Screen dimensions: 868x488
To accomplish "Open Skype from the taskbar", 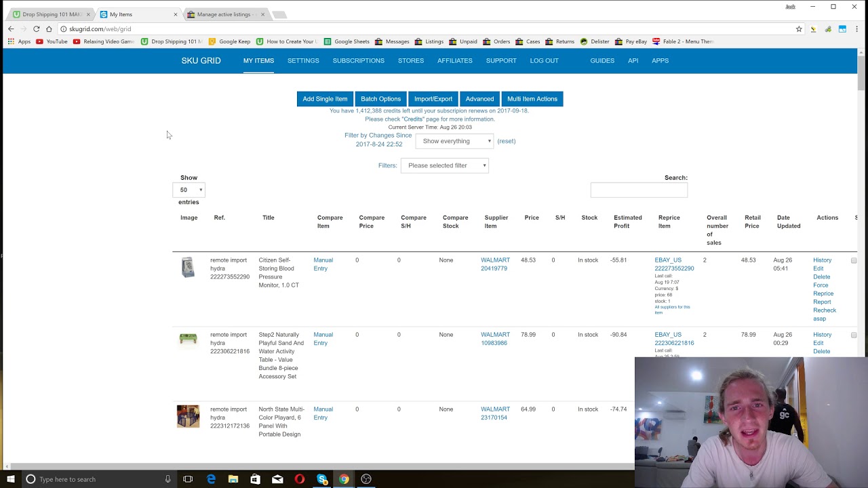I will (322, 479).
